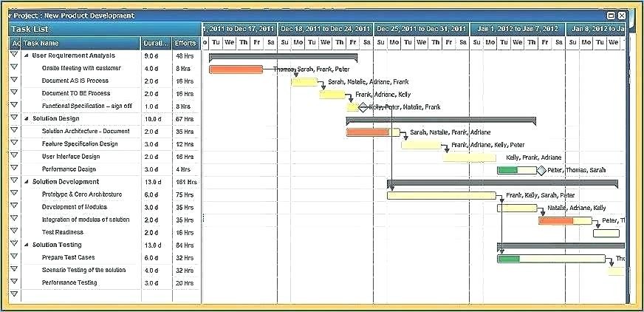Click action triangle beside Prototype & Core Architecture
644x312 pixels.
tap(14, 194)
